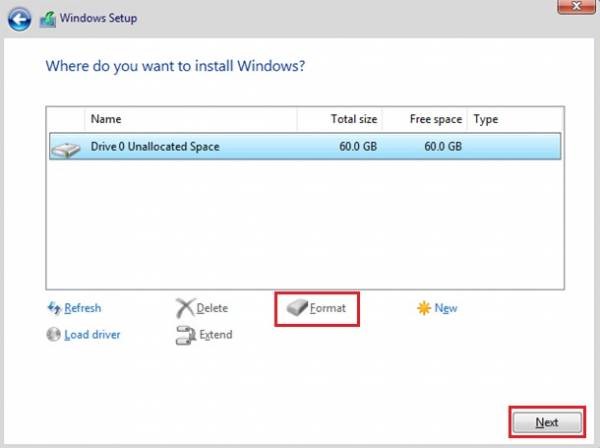
Task: Click the 60.0 GB total size value
Action: (358, 147)
